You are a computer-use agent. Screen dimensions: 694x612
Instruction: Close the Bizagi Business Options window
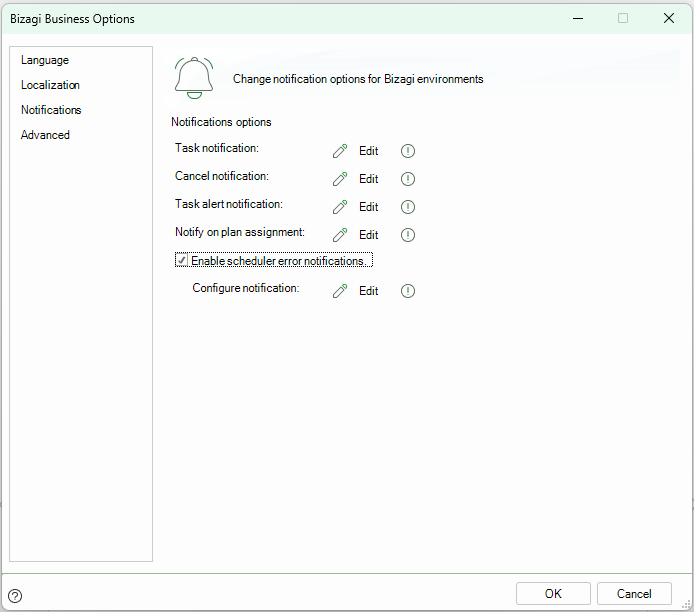(669, 18)
